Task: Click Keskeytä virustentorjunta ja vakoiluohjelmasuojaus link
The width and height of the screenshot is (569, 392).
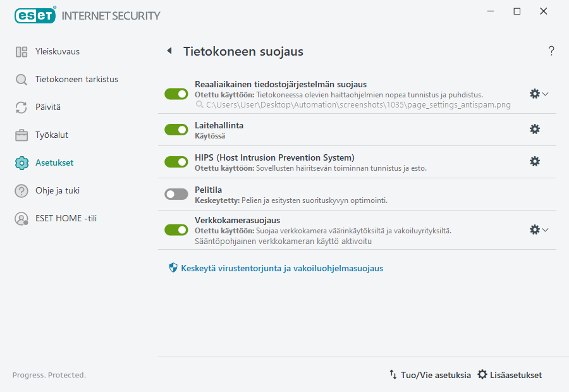Action: [282, 268]
